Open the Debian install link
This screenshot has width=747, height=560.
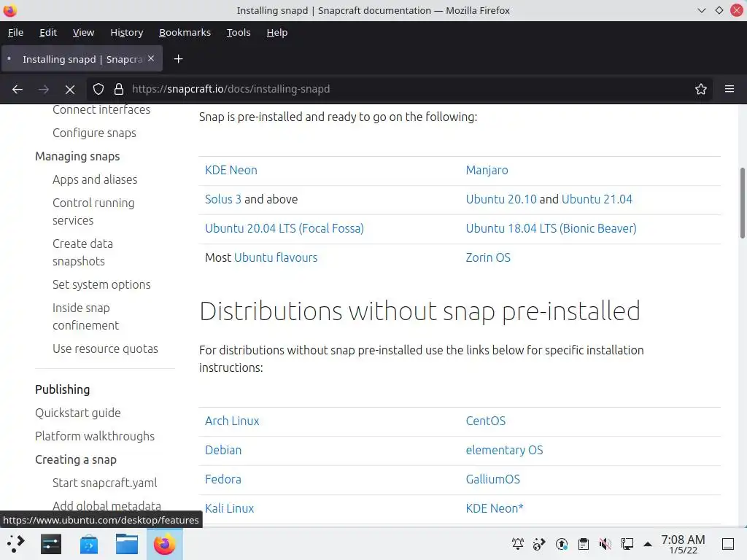coord(223,450)
